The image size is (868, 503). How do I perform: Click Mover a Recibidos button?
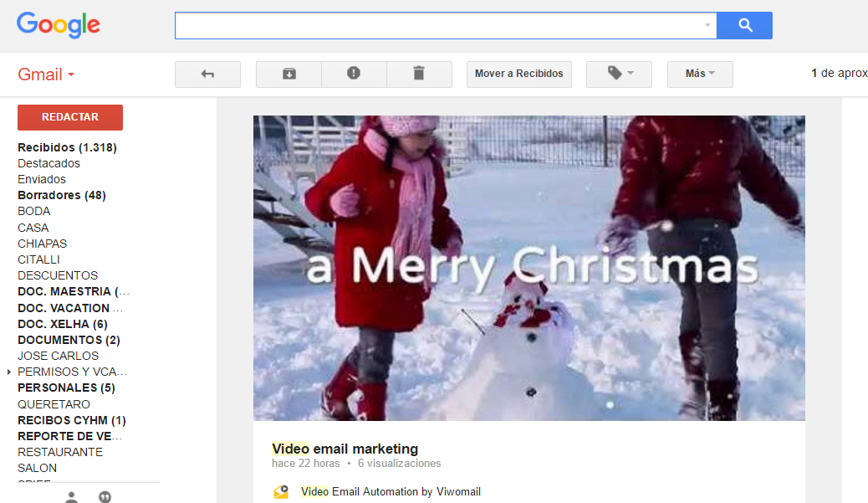coord(518,74)
